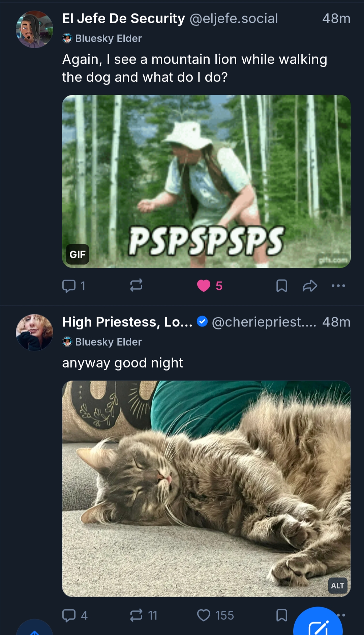Share the mountain lion post
Screen dimensions: 364x635
pyautogui.click(x=310, y=286)
